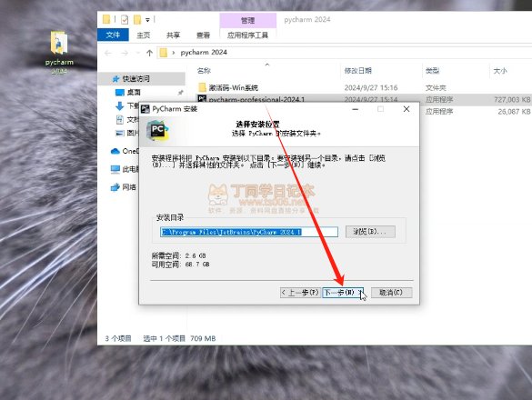The image size is (532, 400).
Task: Open the 文件 tab in Explorer
Action: (113, 35)
